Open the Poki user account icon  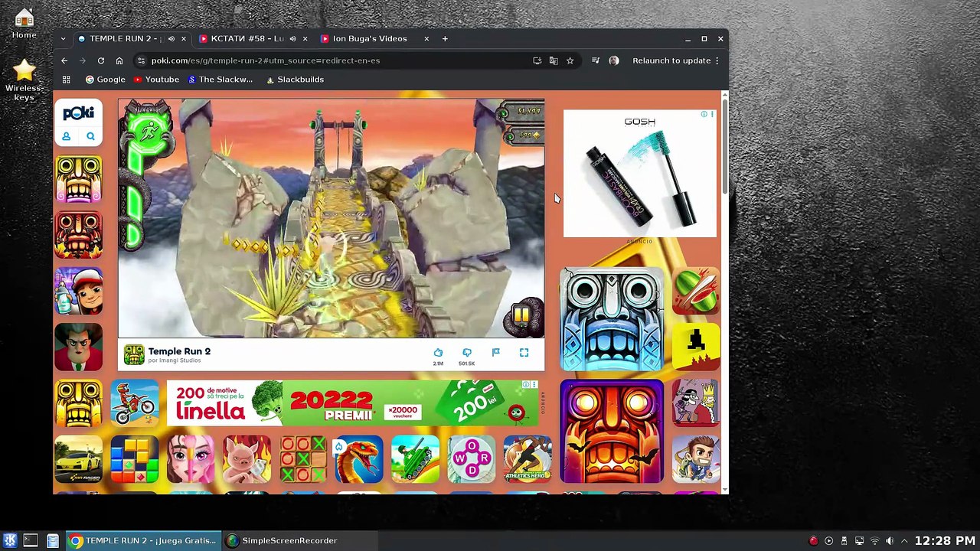pyautogui.click(x=67, y=136)
